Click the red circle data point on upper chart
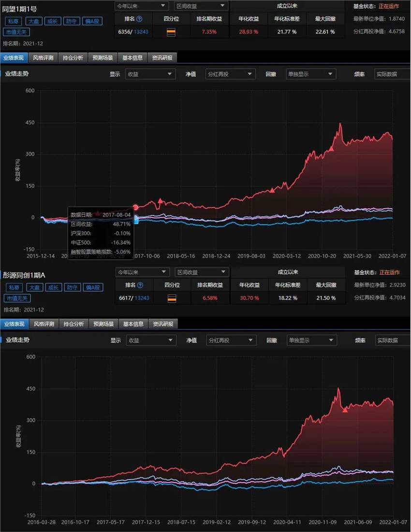This screenshot has height=532, width=411. tap(136, 207)
